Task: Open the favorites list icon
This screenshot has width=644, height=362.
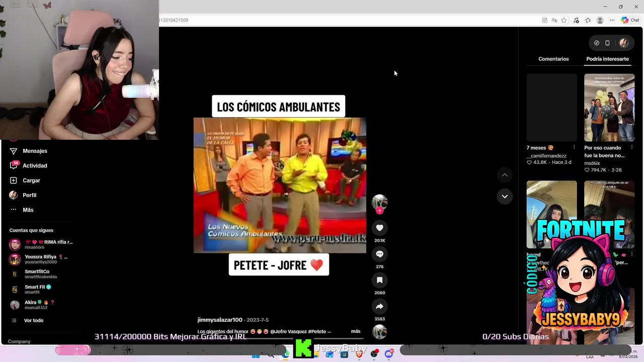Action: (588, 20)
